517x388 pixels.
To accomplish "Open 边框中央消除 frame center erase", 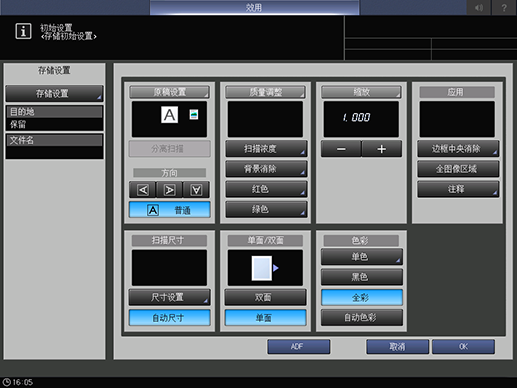I will [458, 149].
